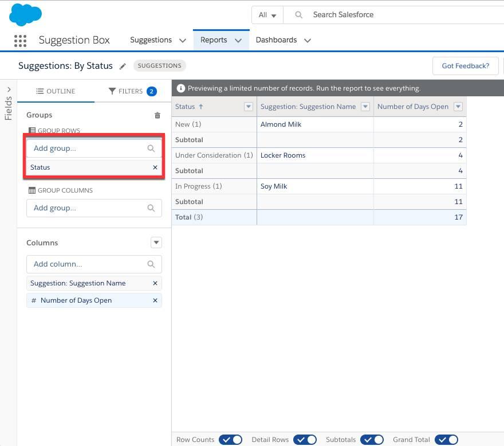Click the Suggestion Box app name

click(74, 40)
